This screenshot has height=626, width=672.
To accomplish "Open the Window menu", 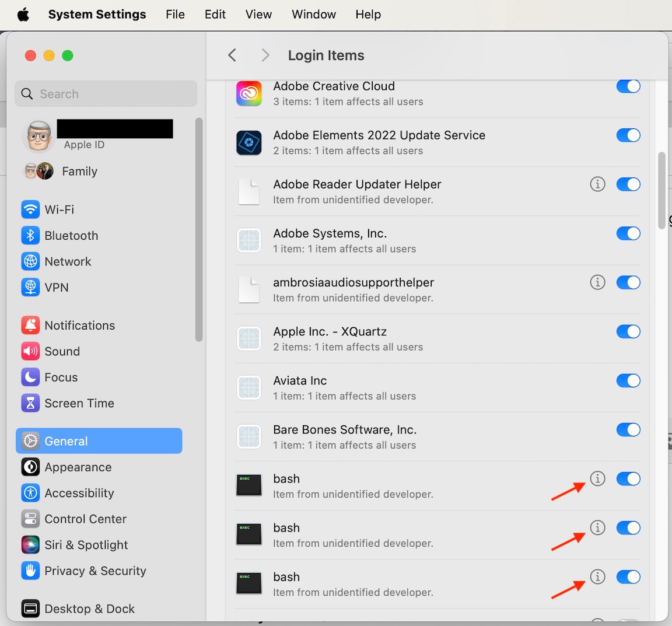I will pos(314,15).
